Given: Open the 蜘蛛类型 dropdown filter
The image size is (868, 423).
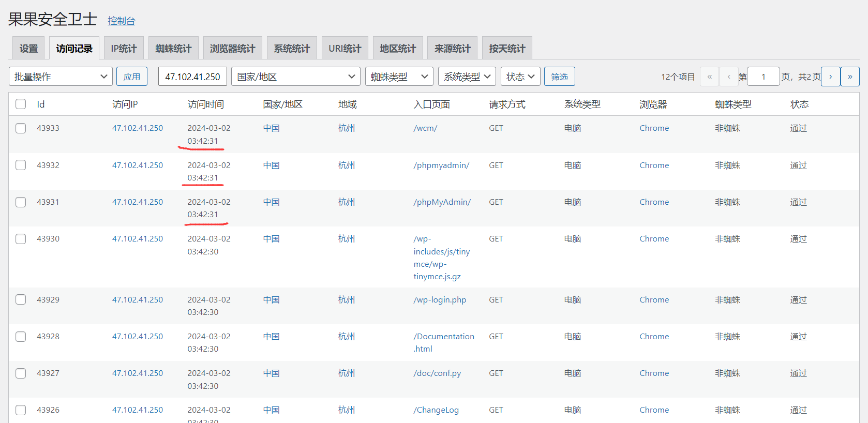Looking at the screenshot, I should [x=399, y=77].
